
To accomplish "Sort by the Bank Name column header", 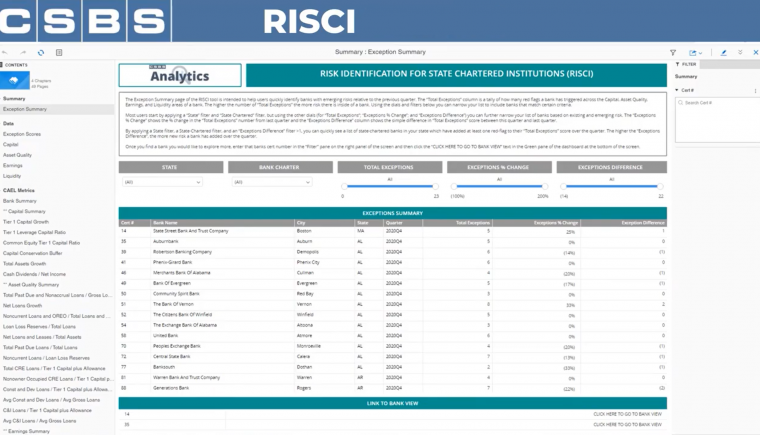I will (222, 223).
